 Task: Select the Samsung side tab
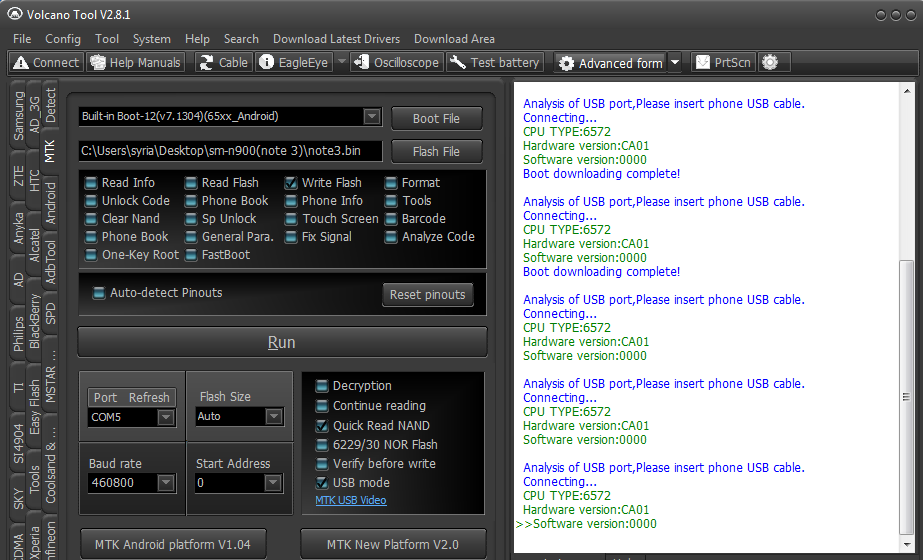pos(19,116)
